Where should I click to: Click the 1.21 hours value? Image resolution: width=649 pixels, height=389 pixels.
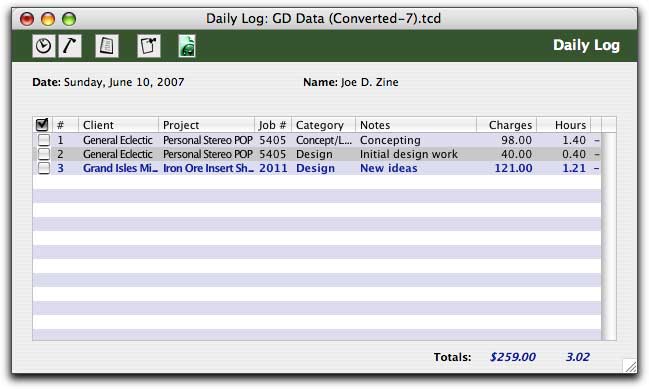574,168
